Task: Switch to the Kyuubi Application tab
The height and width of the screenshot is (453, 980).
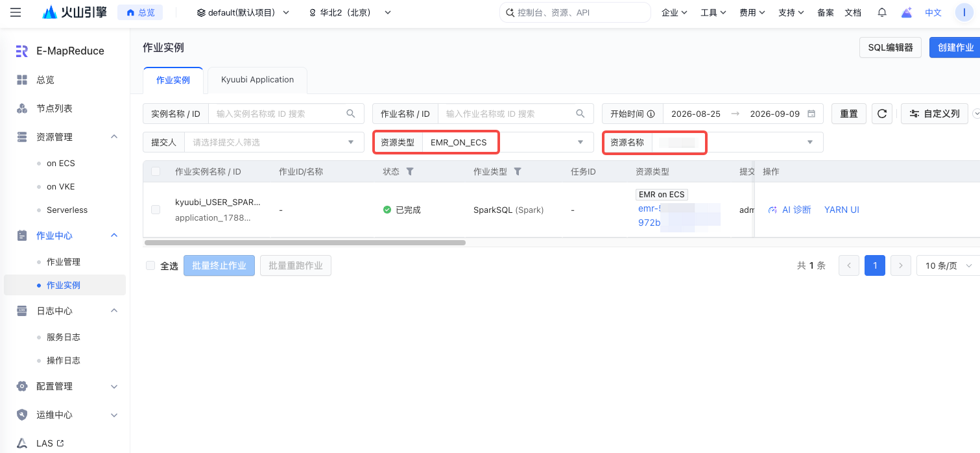Action: point(257,80)
